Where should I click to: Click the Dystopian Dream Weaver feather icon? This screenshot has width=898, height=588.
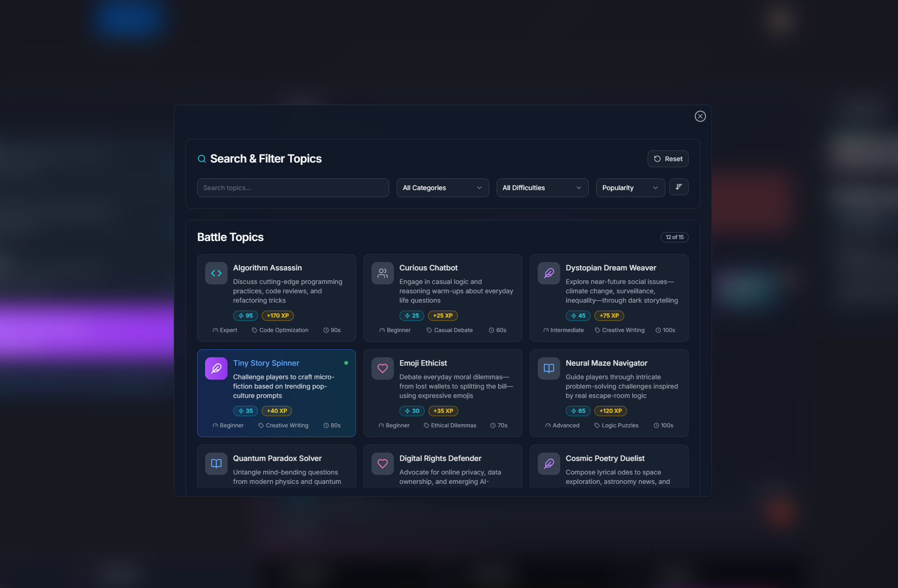[549, 273]
